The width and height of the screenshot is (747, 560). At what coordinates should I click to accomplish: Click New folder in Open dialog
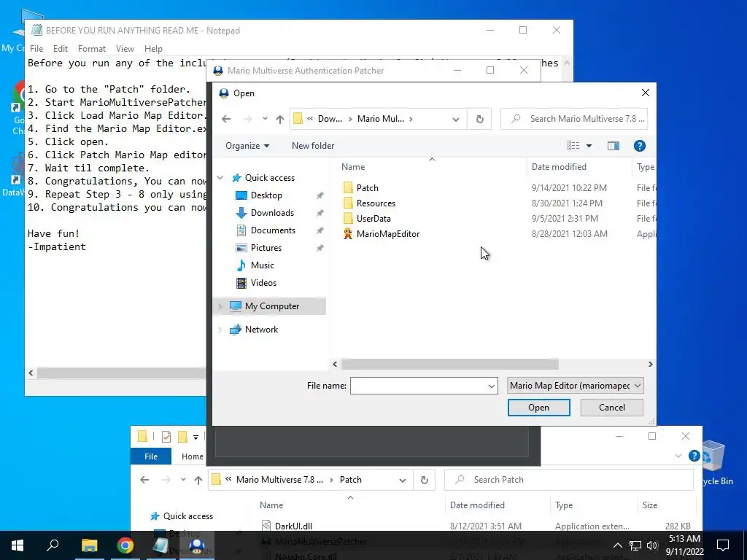[x=313, y=146]
